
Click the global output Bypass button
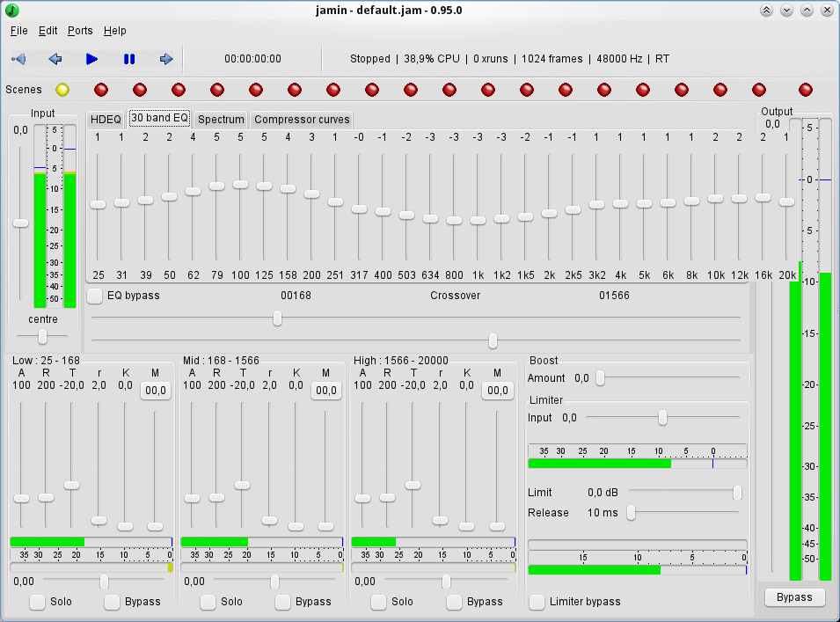coord(794,597)
